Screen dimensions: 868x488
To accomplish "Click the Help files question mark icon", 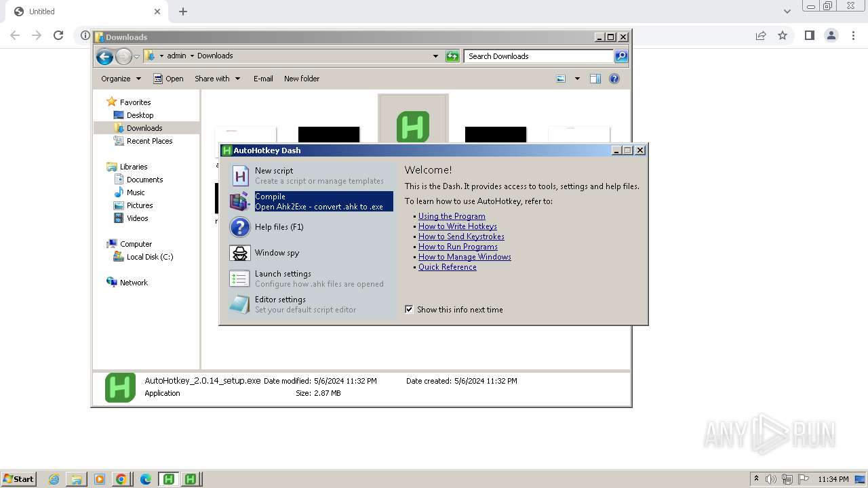I will [240, 227].
